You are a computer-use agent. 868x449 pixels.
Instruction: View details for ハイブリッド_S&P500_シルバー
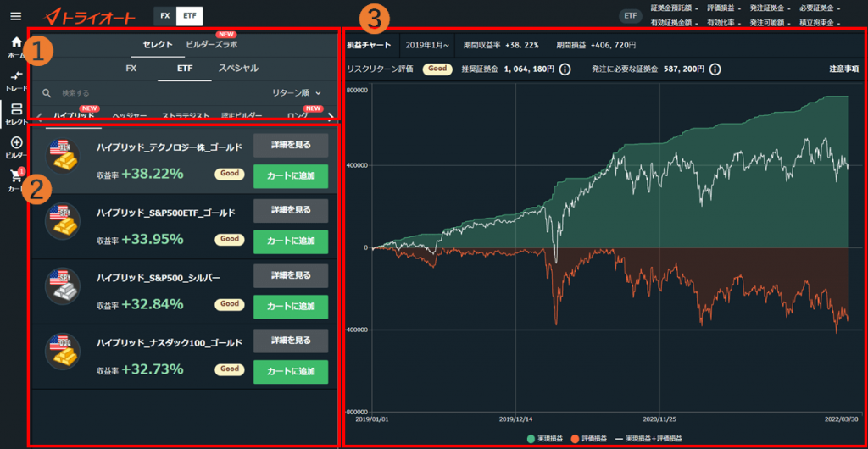[291, 275]
